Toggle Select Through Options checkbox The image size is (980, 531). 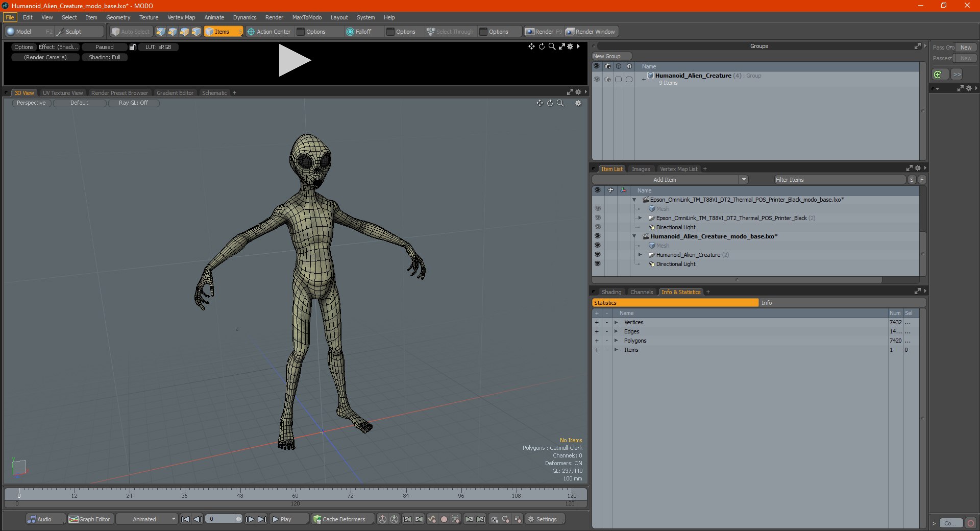pos(483,32)
